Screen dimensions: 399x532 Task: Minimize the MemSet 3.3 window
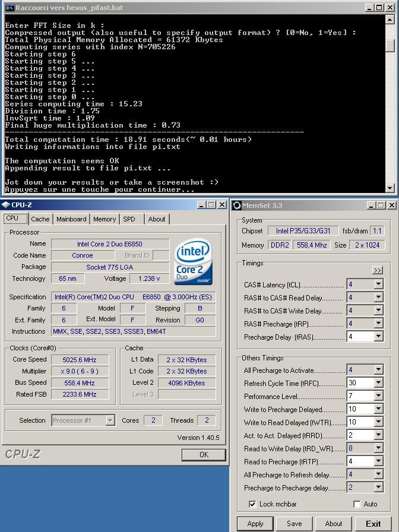tap(372, 205)
